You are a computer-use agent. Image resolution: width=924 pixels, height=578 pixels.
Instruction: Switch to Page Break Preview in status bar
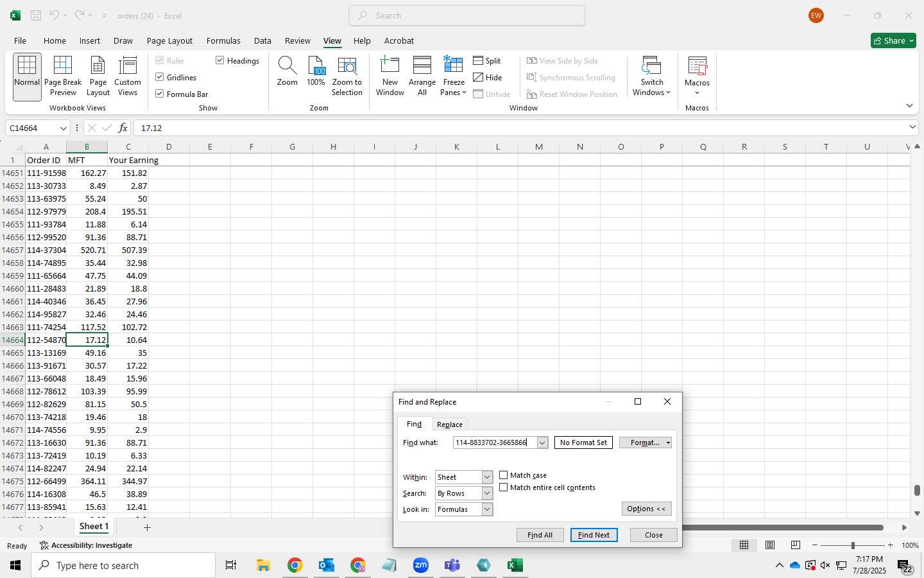pos(795,545)
